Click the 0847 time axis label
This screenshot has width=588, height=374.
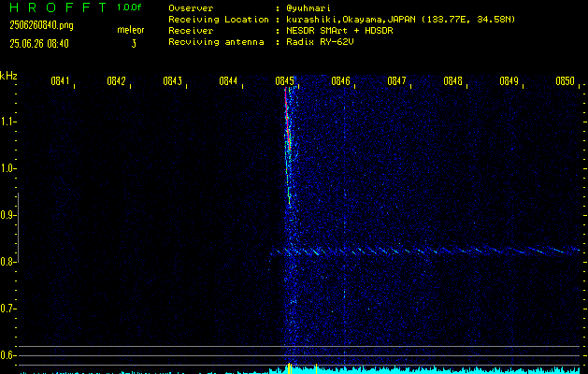point(396,81)
